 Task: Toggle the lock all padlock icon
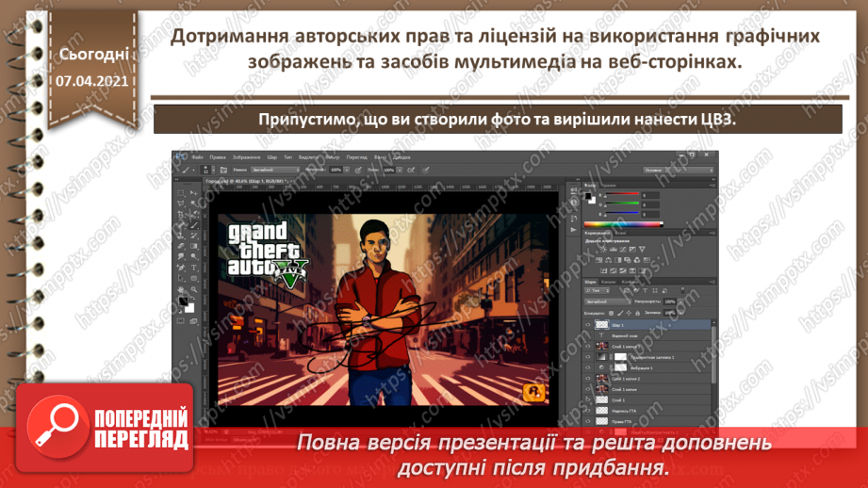638,313
